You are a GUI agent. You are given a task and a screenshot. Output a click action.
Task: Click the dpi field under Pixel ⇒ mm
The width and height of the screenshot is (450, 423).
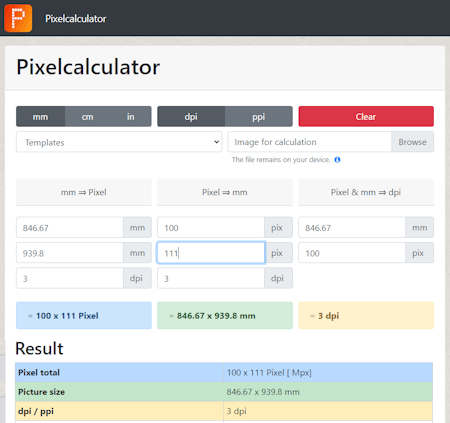[211, 278]
